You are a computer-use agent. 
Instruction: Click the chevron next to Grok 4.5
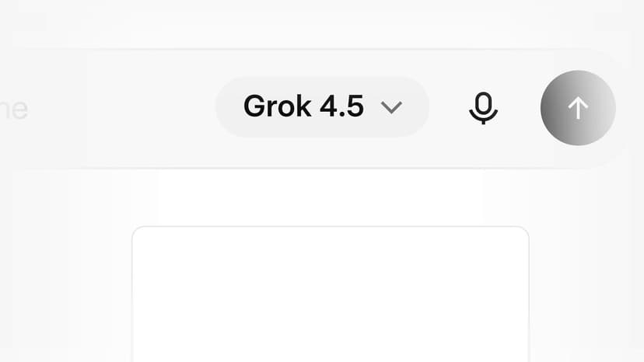click(x=391, y=107)
